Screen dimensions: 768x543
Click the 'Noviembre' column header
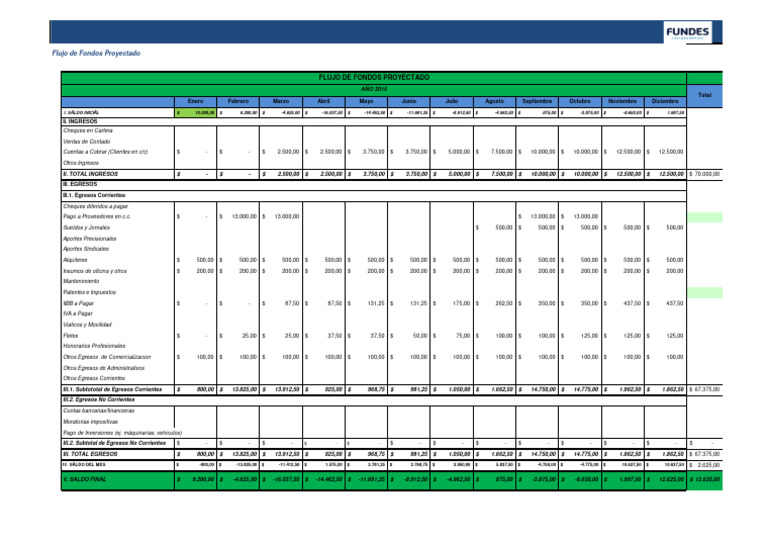623,101
